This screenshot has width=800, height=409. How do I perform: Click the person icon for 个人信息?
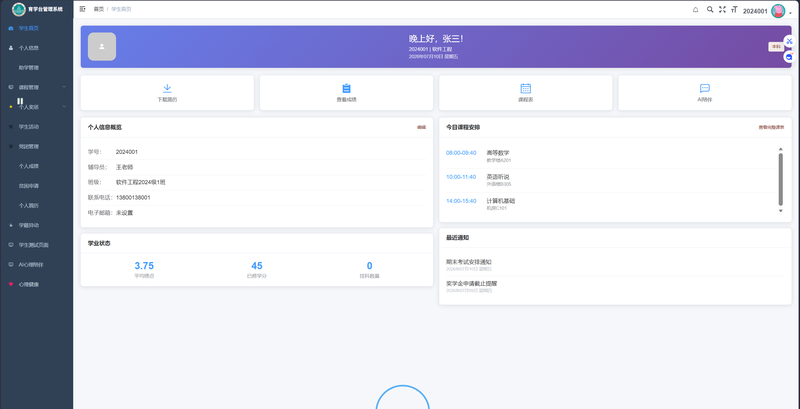coord(11,48)
